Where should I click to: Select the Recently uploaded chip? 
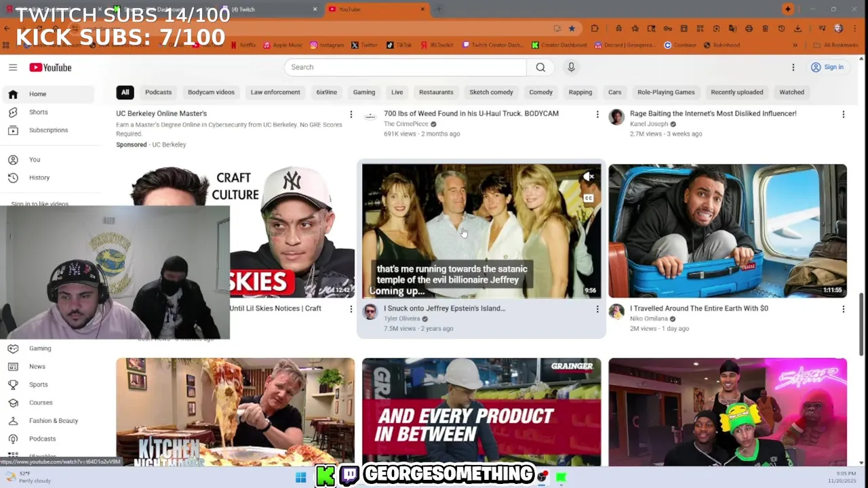click(x=736, y=92)
